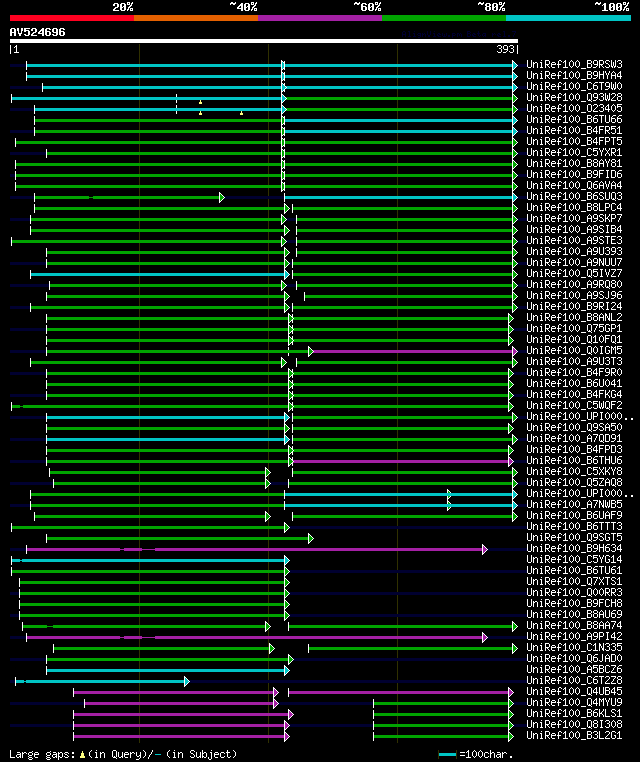Viewport: 640px width, 762px height.
Task: Select the UniRef100_B6U041 label
Action: 574,383
